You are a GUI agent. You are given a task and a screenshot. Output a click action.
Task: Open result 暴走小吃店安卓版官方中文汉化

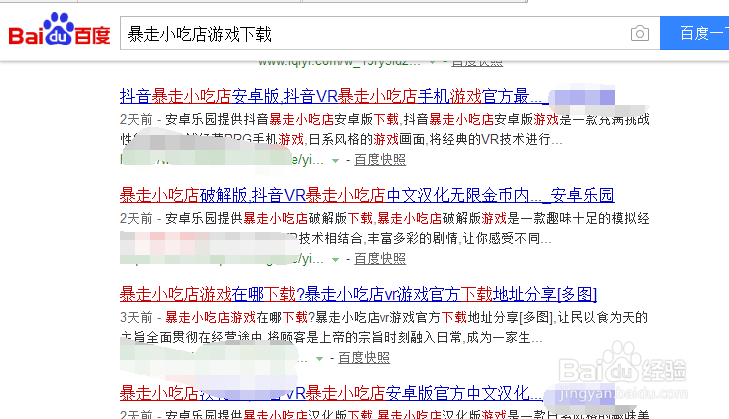(x=331, y=393)
